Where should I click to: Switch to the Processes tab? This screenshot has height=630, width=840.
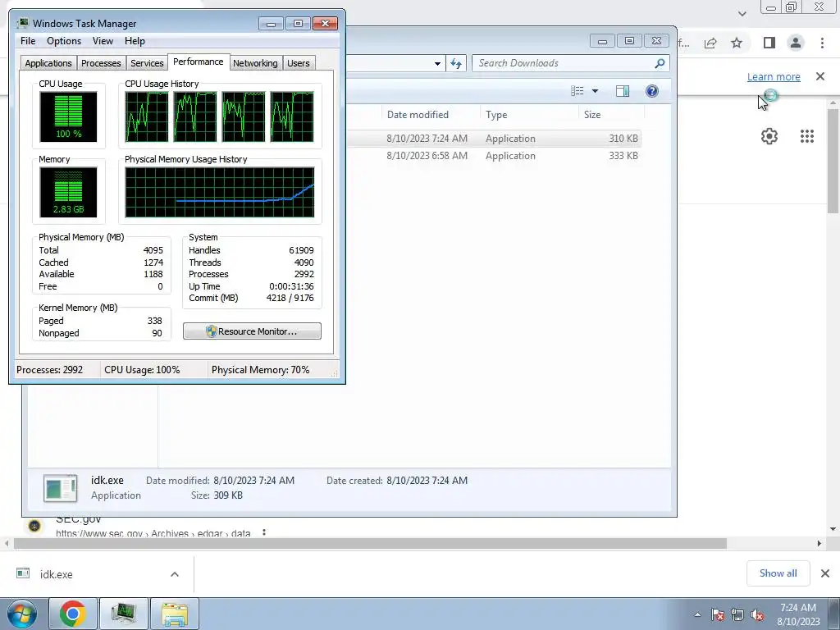tap(101, 63)
